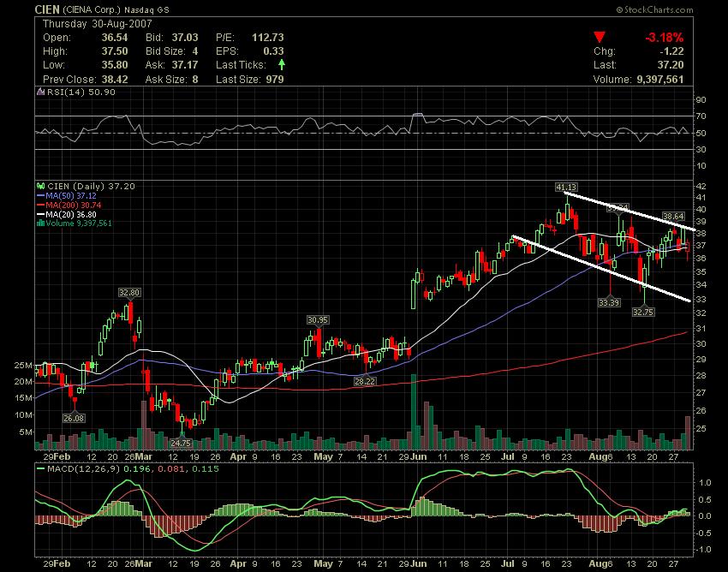Click the peak price label 41.13
The width and height of the screenshot is (728, 572).
pyautogui.click(x=566, y=188)
